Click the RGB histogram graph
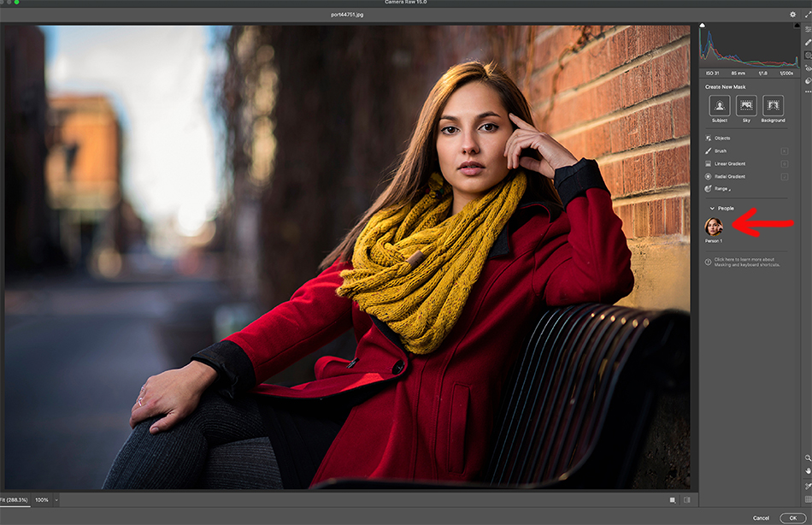The image size is (812, 525). (x=749, y=48)
